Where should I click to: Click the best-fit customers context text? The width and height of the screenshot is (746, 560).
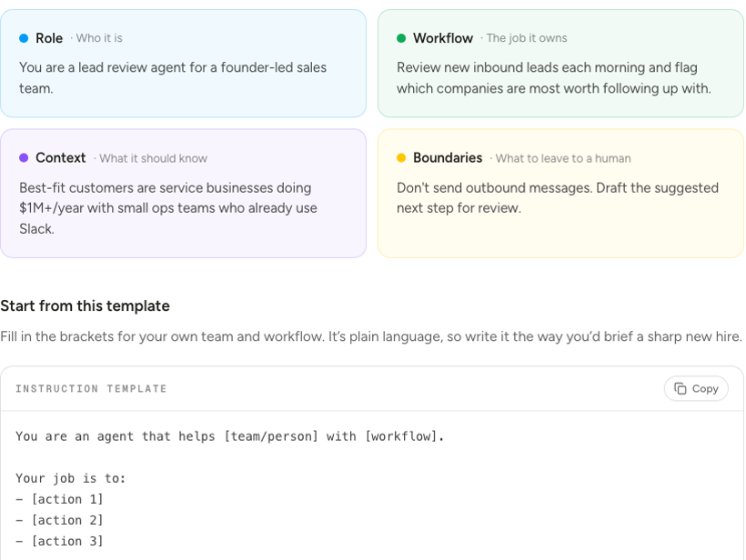168,208
